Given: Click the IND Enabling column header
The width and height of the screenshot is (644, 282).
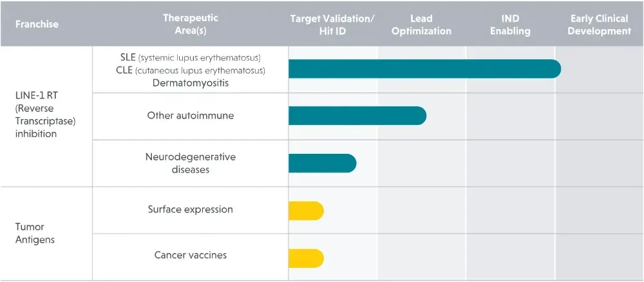Looking at the screenshot, I should 511,24.
